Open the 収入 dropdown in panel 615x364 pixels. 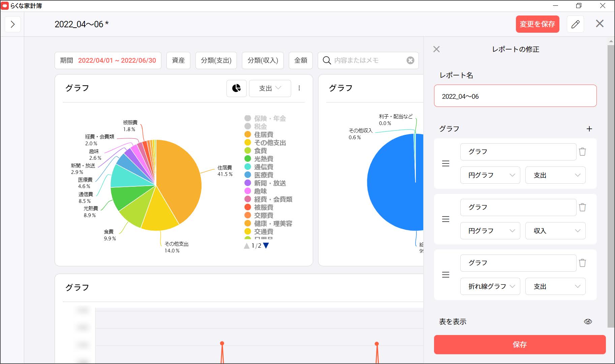click(555, 231)
